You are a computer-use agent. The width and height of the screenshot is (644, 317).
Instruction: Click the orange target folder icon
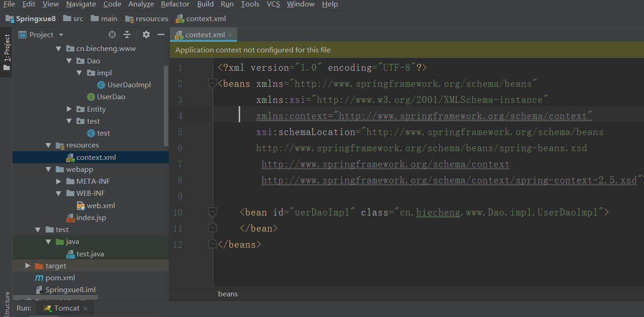(x=39, y=266)
